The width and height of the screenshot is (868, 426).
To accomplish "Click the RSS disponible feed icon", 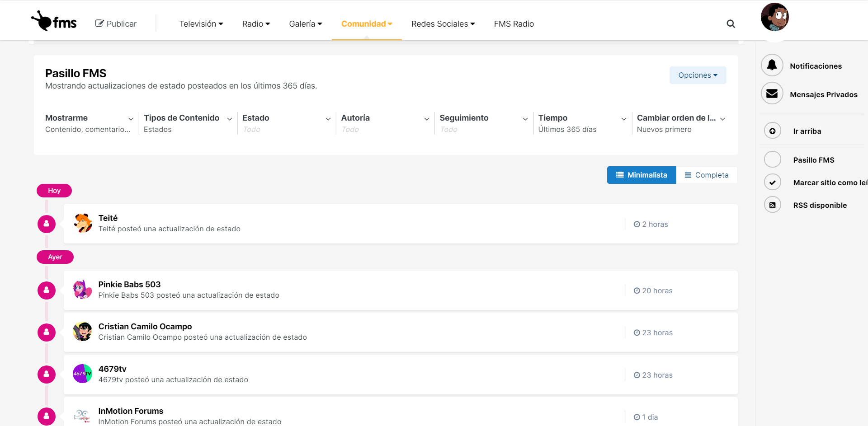I will [x=772, y=205].
